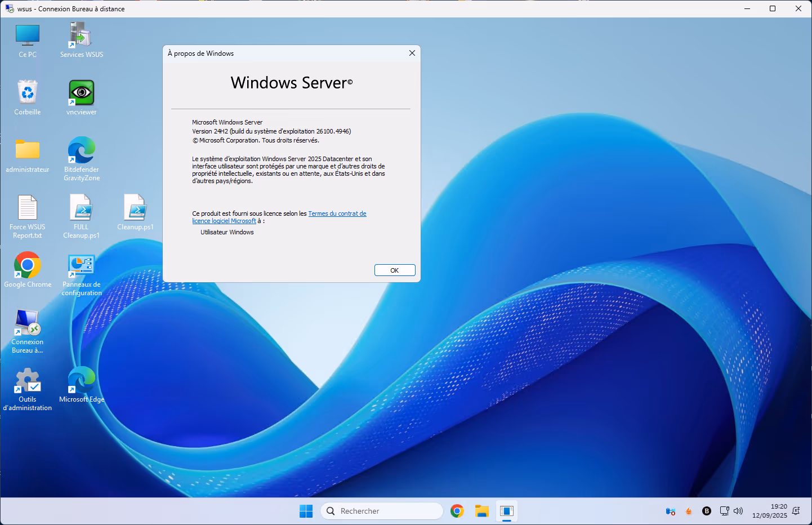This screenshot has width=812, height=525.
Task: Click the "À propos de Windows" dialog title
Action: [200, 54]
